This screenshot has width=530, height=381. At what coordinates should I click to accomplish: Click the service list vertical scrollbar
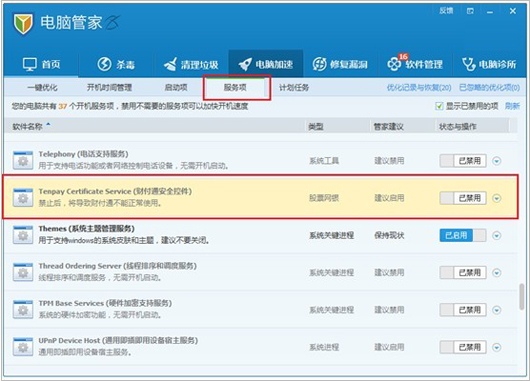click(522, 296)
